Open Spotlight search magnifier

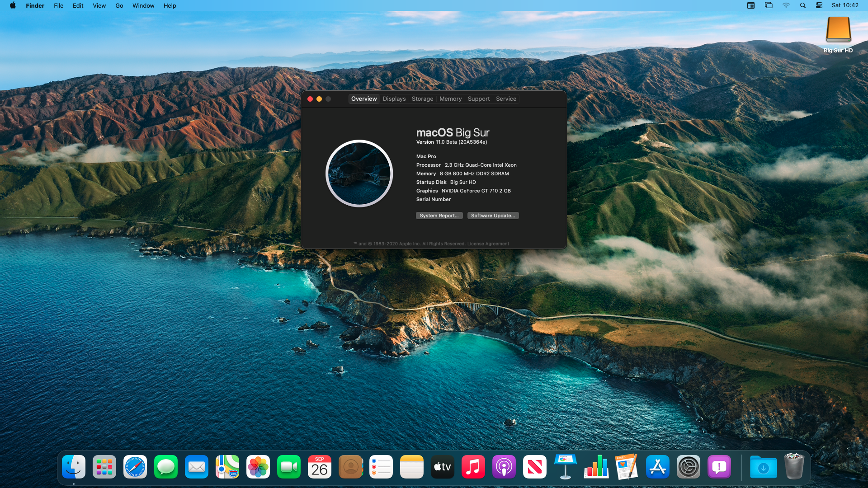click(803, 5)
